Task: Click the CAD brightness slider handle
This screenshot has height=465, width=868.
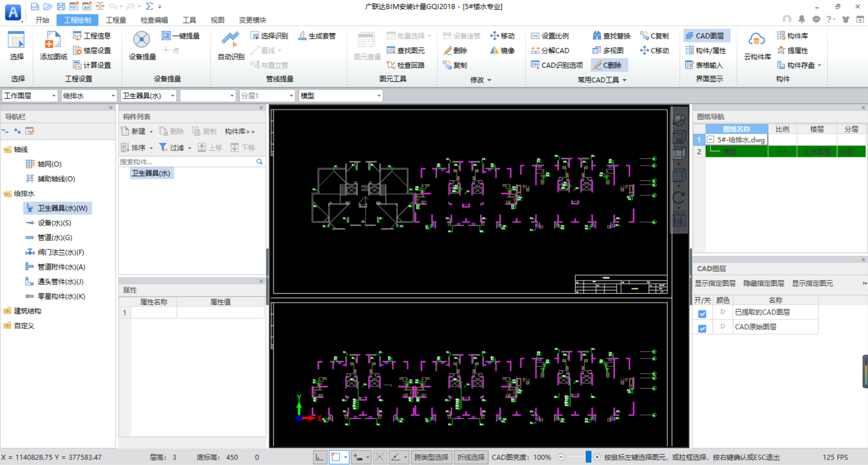Action: click(588, 457)
